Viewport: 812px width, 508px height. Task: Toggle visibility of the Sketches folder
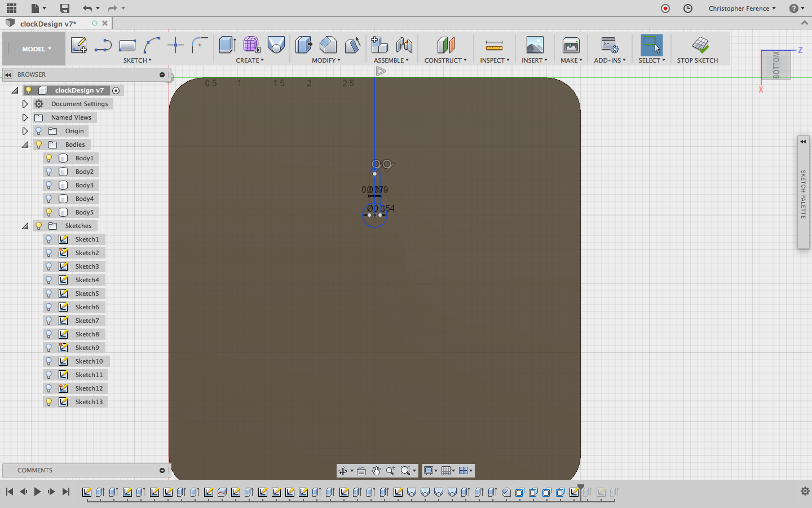pyautogui.click(x=38, y=226)
